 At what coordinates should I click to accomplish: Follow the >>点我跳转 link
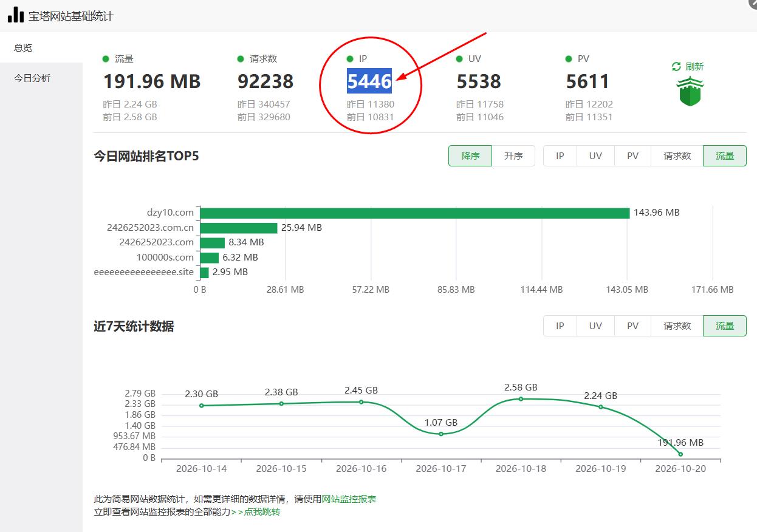255,511
